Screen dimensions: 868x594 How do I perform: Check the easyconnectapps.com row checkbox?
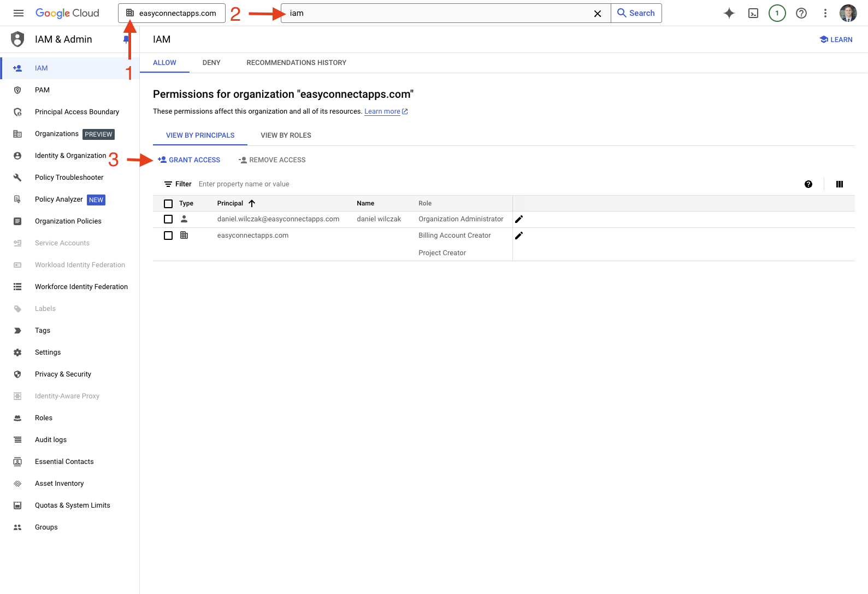coord(168,236)
